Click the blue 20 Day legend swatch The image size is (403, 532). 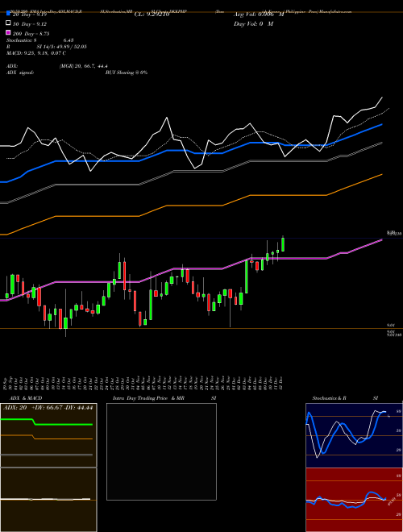[8, 14]
